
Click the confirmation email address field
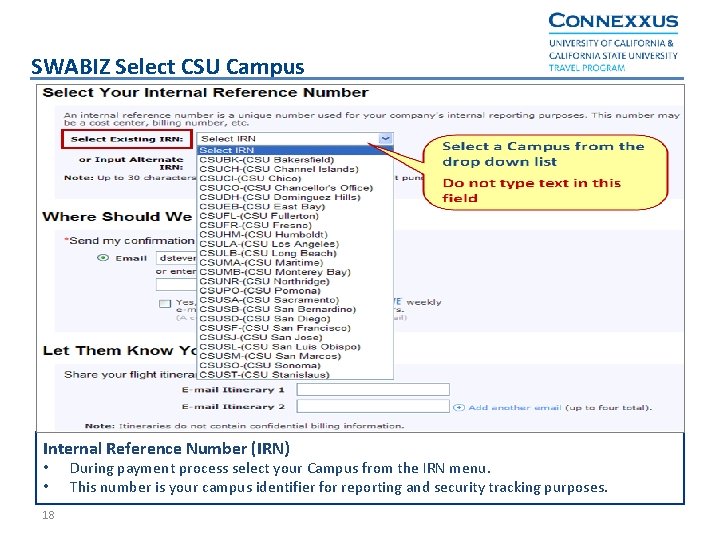tap(177, 258)
